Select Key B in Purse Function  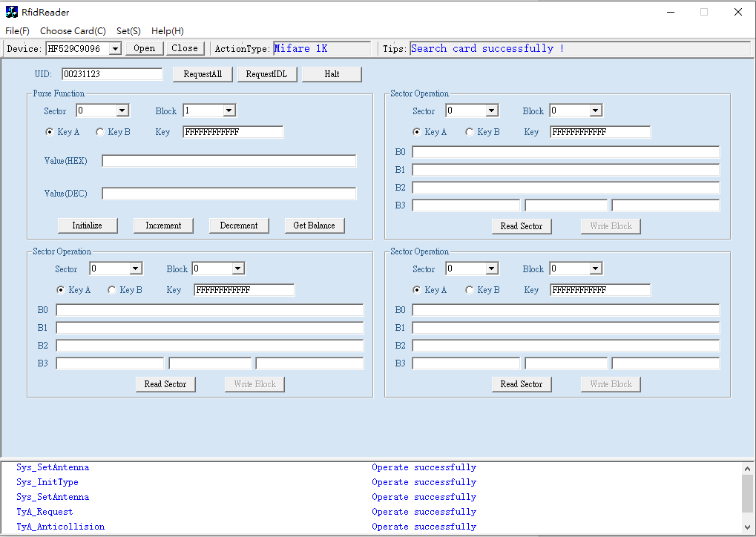coord(100,132)
